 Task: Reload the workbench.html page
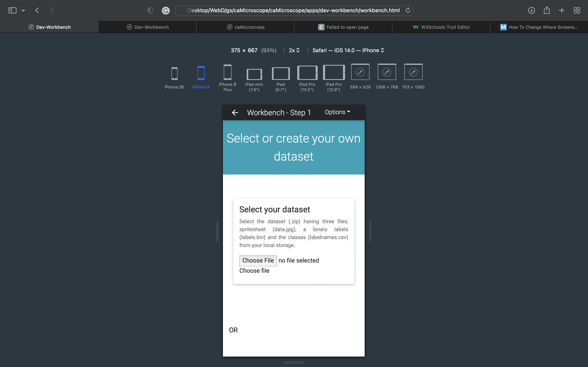pyautogui.click(x=408, y=10)
